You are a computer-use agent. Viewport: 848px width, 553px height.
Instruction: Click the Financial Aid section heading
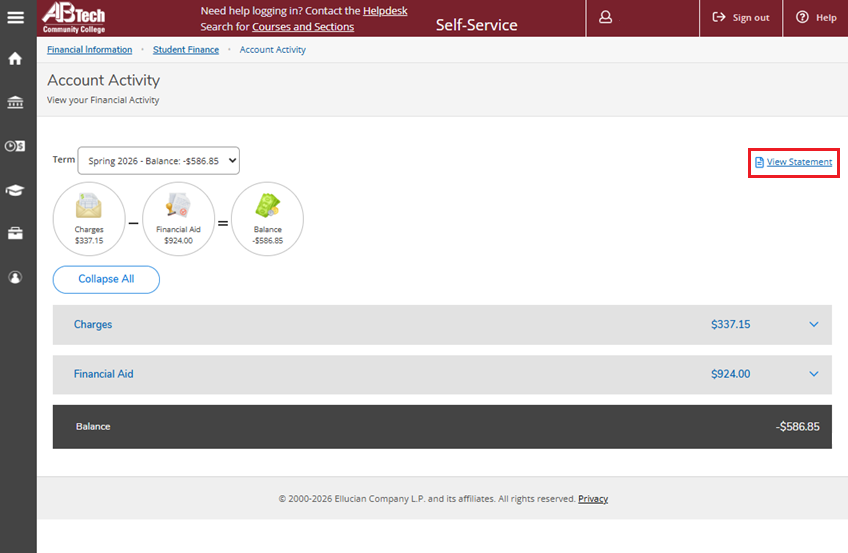pyautogui.click(x=103, y=374)
